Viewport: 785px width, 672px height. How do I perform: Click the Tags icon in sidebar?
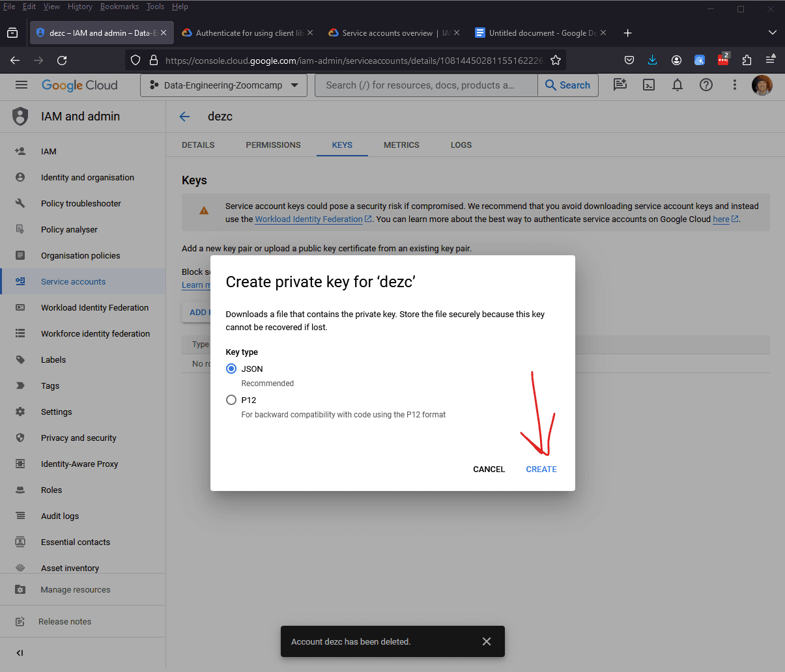20,385
